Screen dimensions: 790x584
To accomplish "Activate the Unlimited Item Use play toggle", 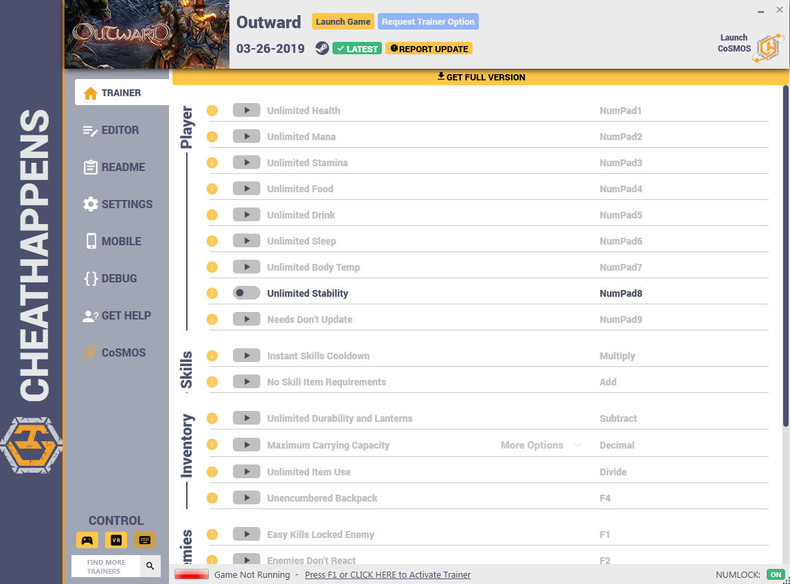I will tap(246, 472).
